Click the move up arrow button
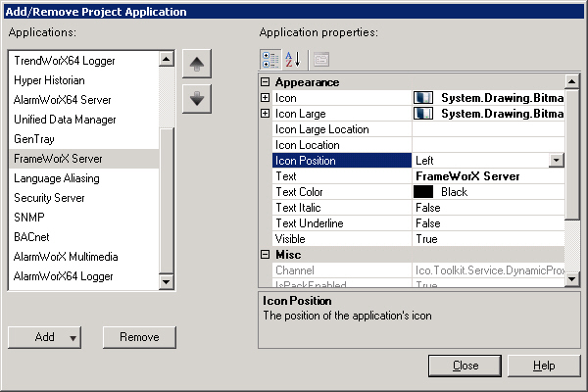Image resolution: width=588 pixels, height=392 pixels. [x=197, y=65]
